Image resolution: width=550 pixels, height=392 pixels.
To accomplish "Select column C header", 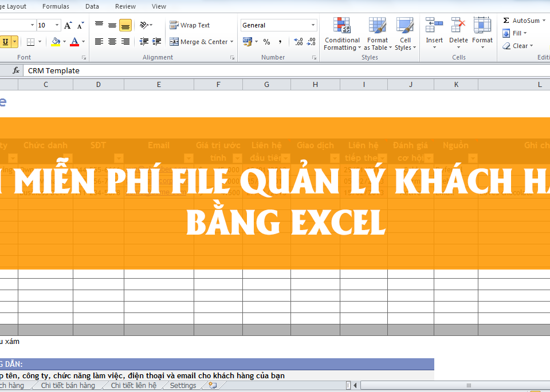I will click(46, 85).
